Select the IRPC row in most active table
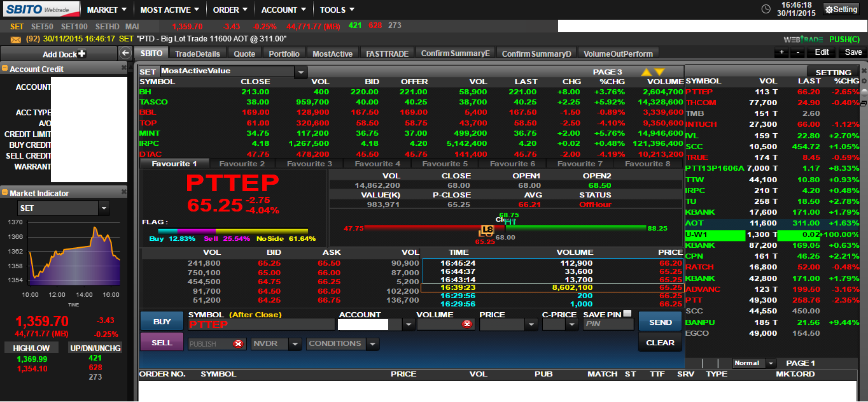The image size is (868, 402). pyautogui.click(x=411, y=143)
